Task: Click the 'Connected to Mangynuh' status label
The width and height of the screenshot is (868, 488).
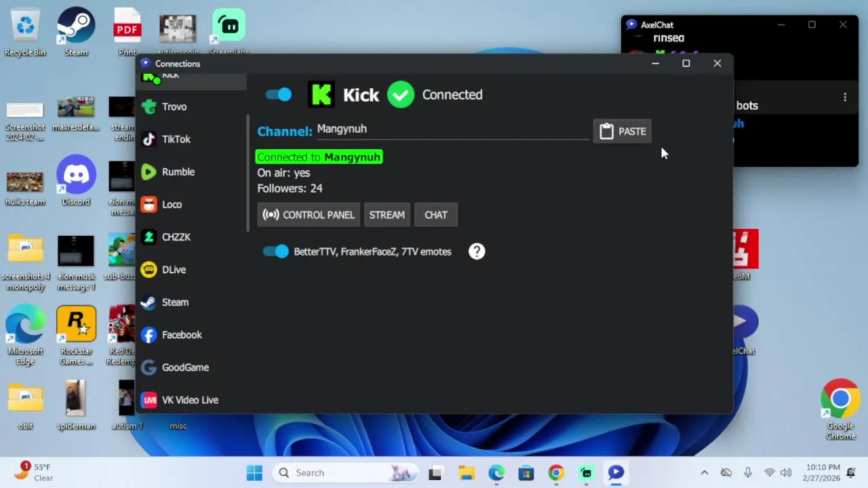Action: 319,157
